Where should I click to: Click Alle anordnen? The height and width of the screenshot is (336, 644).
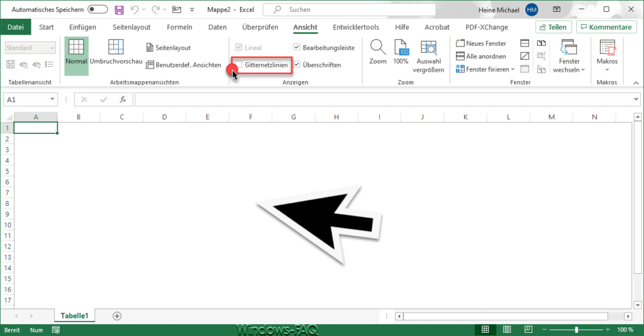tap(480, 56)
